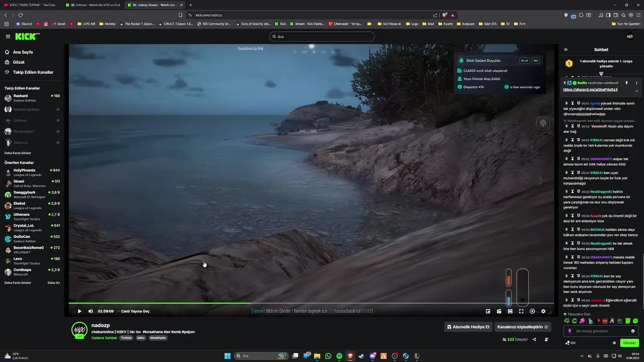Show more recommended channels at bottom
644x362 pixels.
[18, 283]
